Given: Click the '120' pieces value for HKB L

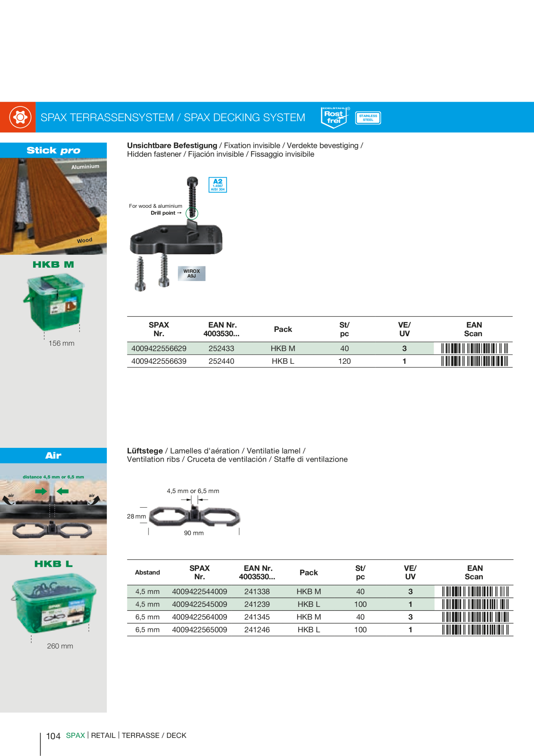Looking at the screenshot, I should (x=345, y=361).
